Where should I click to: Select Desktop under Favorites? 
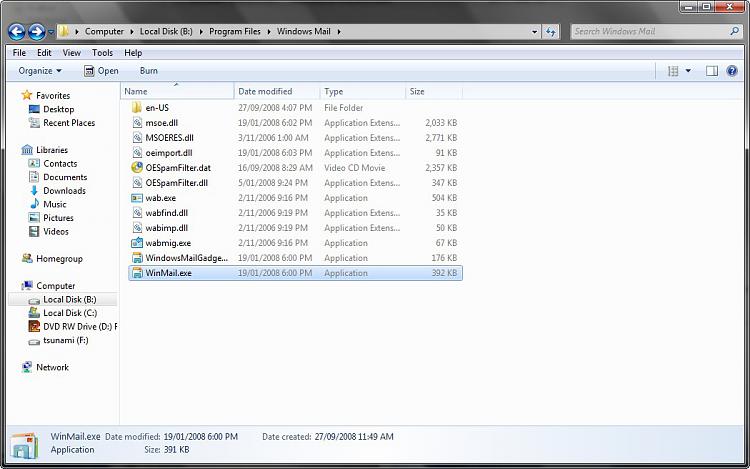[58, 109]
